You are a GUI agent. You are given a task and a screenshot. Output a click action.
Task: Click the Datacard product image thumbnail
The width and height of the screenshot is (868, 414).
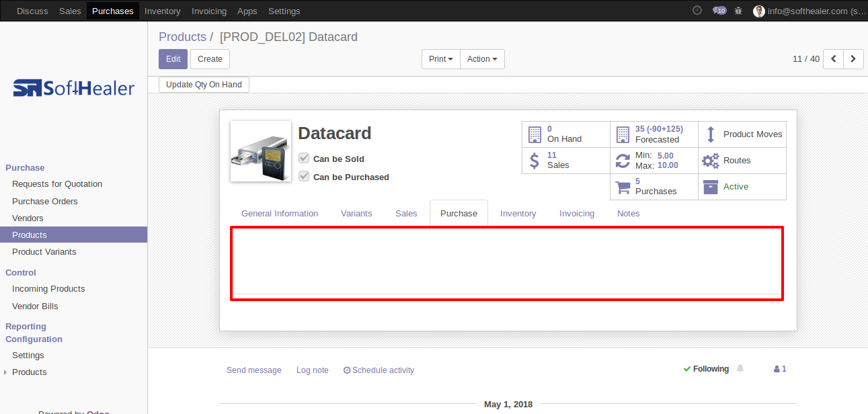pos(261,151)
